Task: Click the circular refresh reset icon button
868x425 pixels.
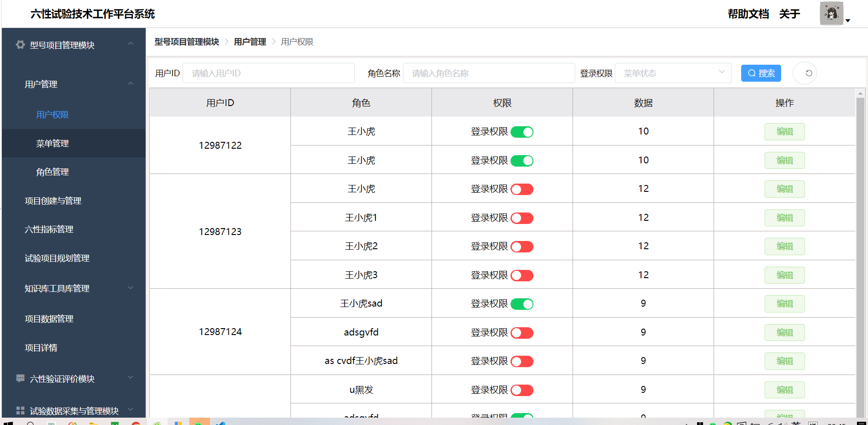Action: 805,73
